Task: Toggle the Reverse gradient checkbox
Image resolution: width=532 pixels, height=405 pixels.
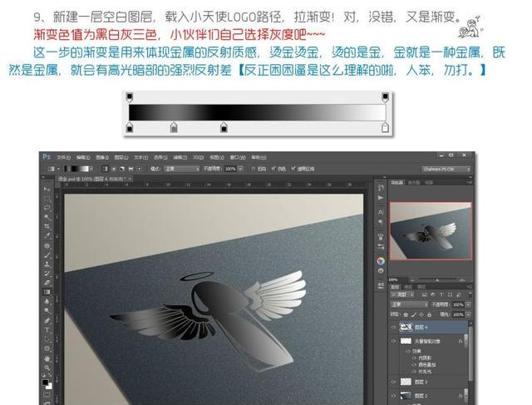Action: click(253, 169)
